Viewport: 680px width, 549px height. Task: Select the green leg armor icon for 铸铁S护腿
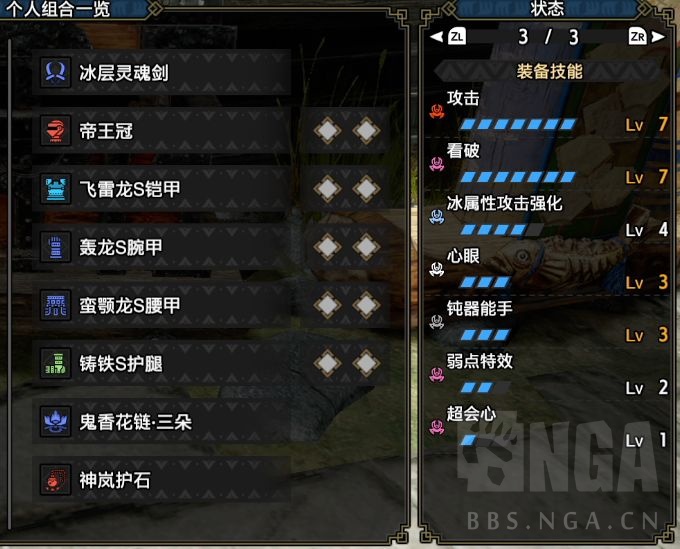pyautogui.click(x=56, y=363)
